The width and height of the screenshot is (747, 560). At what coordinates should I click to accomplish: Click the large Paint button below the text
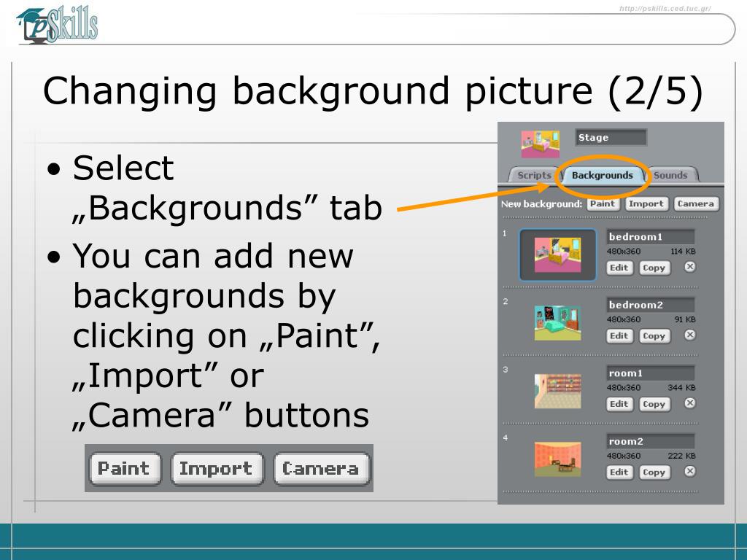pyautogui.click(x=125, y=469)
